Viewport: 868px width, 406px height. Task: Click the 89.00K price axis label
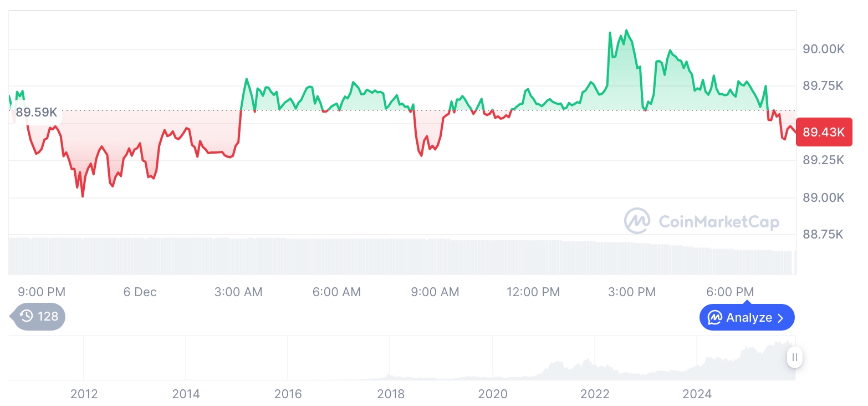tap(824, 197)
